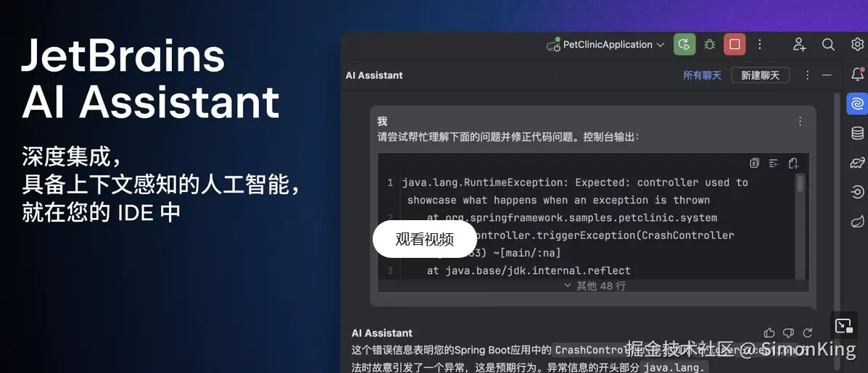Viewport: 868px width, 373px height.
Task: Open options menu on the user message
Action: tap(799, 122)
